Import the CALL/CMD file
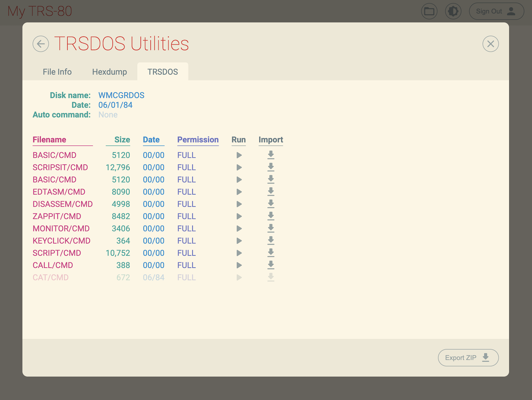The width and height of the screenshot is (532, 400). (271, 265)
